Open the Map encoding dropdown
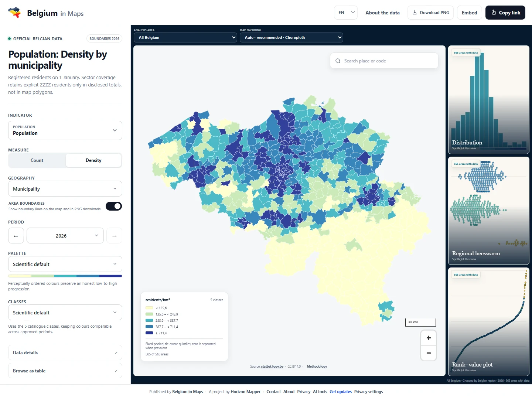This screenshot has height=399, width=532. (291, 37)
